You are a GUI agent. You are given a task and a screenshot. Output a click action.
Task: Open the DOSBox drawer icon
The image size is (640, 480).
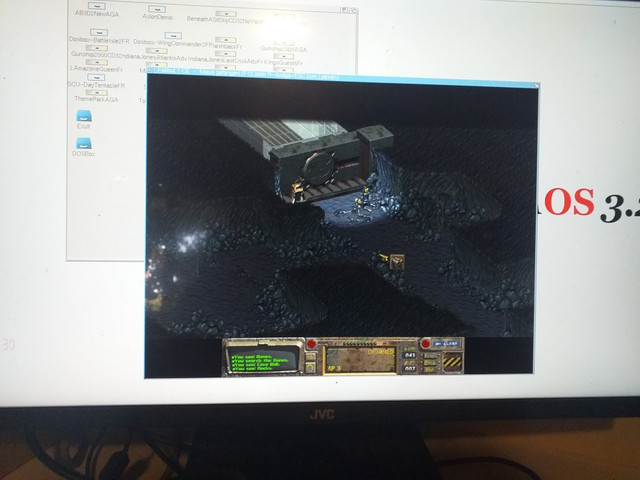(x=84, y=147)
